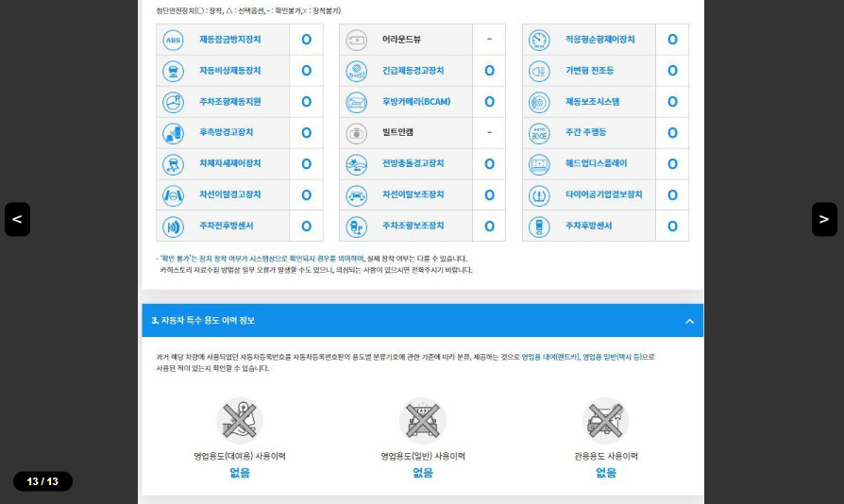Click the 영업용도(대여용) crossed-out rental icon
Screen dimensions: 844x504
240,421
